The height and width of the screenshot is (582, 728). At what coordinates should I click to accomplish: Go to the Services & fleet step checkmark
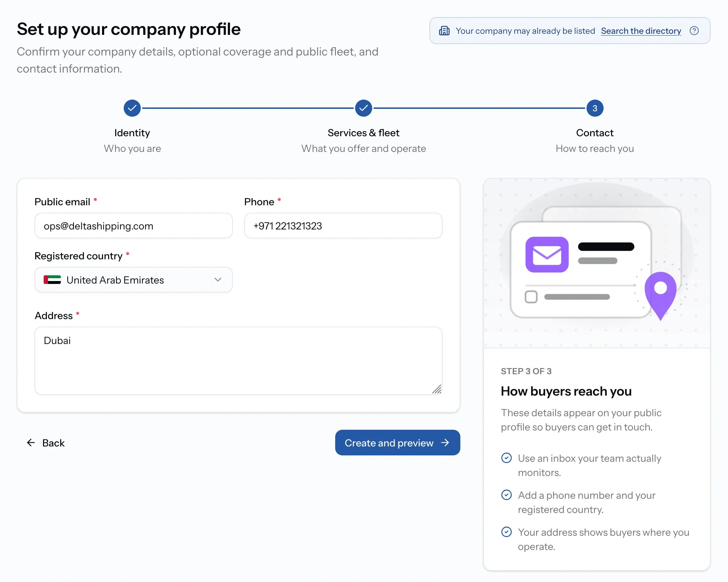(x=364, y=108)
